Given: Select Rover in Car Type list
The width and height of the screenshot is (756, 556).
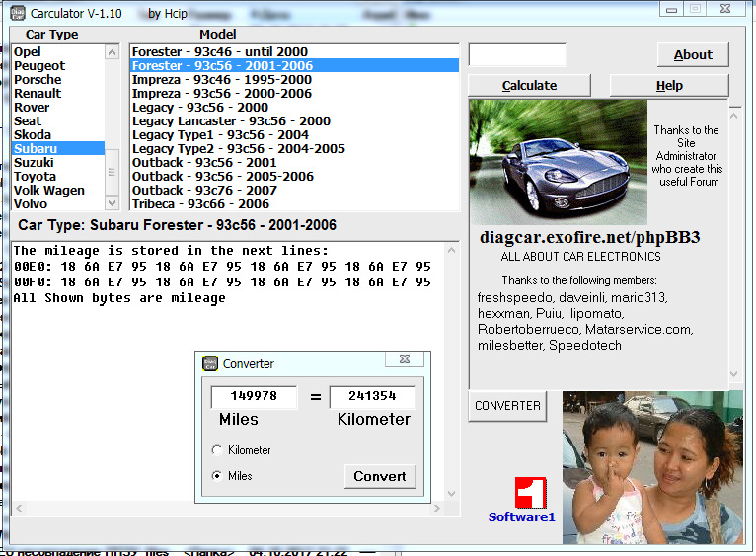Looking at the screenshot, I should [x=58, y=107].
